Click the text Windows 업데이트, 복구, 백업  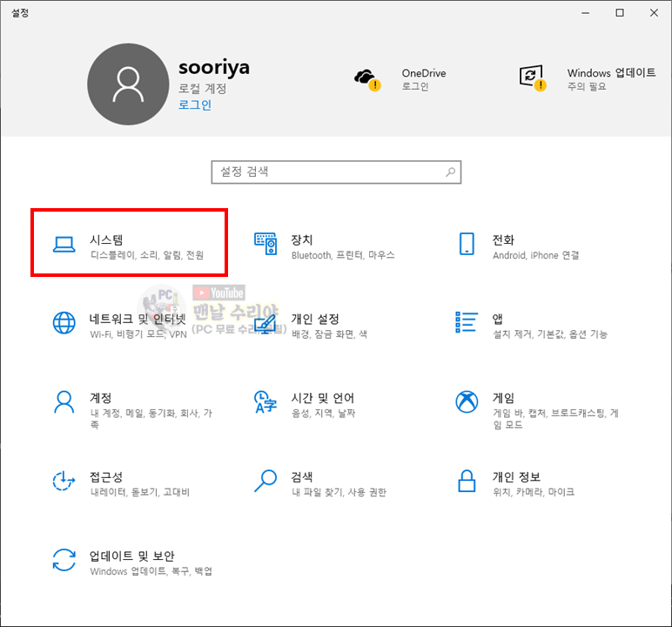pyautogui.click(x=151, y=571)
